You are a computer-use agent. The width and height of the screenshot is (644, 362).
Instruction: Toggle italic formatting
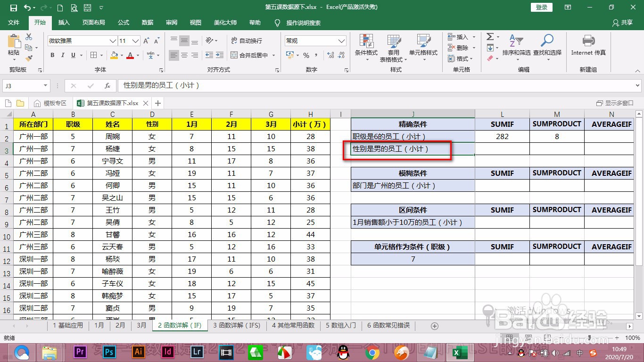63,55
